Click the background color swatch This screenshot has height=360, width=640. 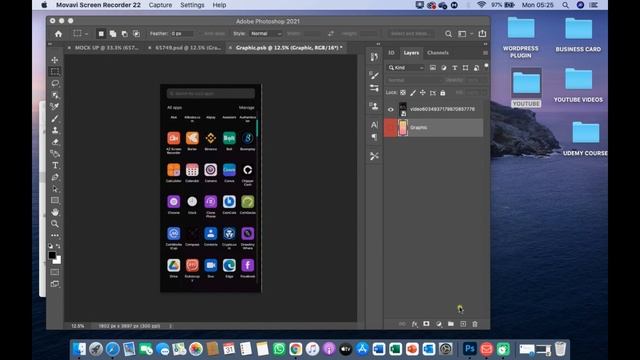click(x=58, y=261)
